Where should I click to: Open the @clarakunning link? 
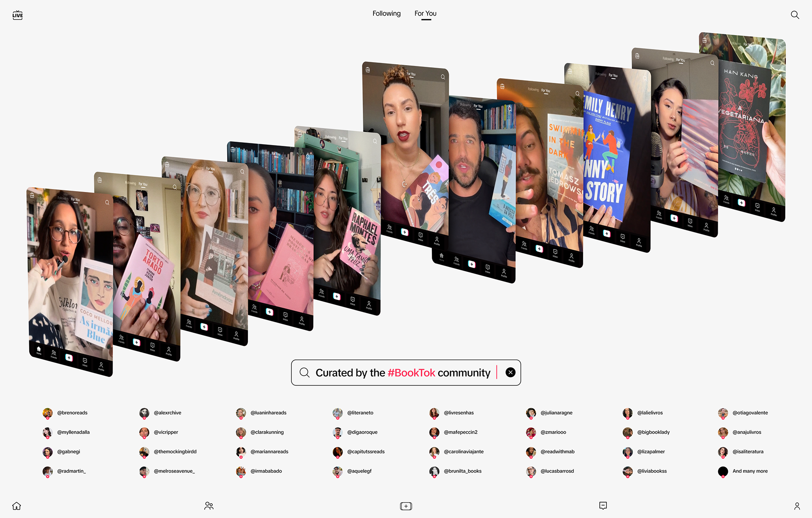[267, 432]
